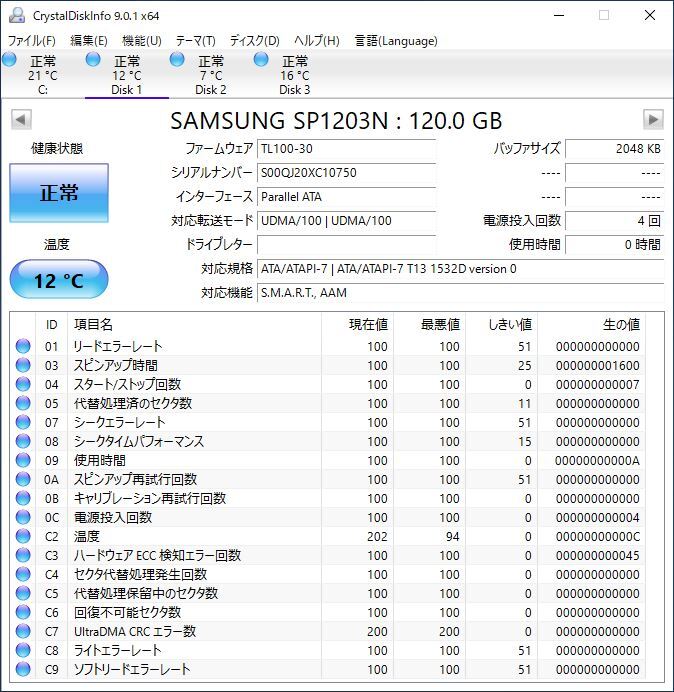Click status orb for 04 スタート/ストップ回数
Viewport: 674px width, 692px height.
23,384
